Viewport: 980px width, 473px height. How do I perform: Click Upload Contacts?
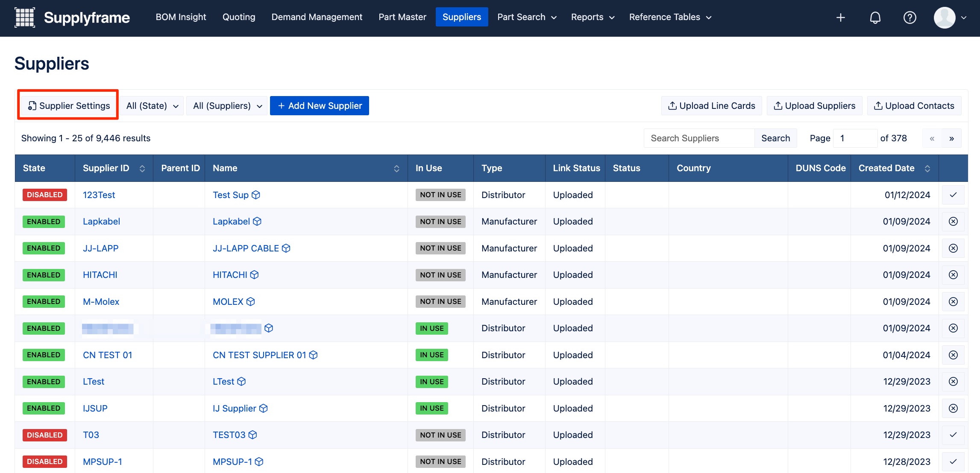tap(914, 105)
